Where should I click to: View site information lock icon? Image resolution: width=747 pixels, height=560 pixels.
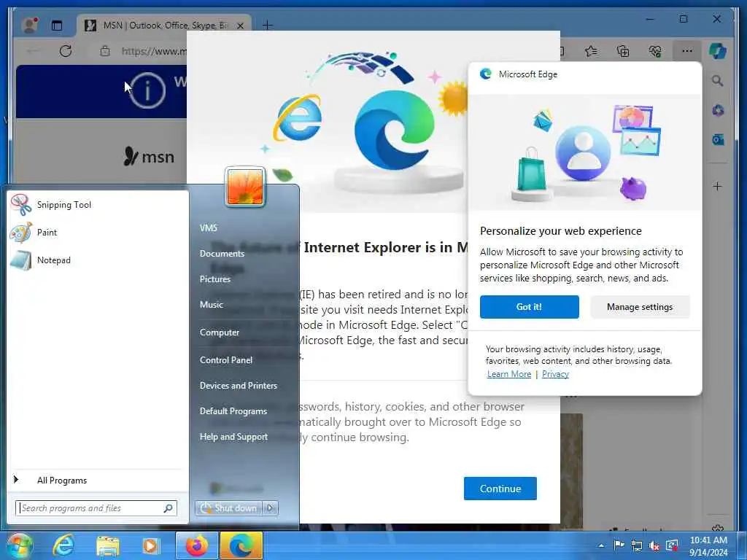coord(105,51)
